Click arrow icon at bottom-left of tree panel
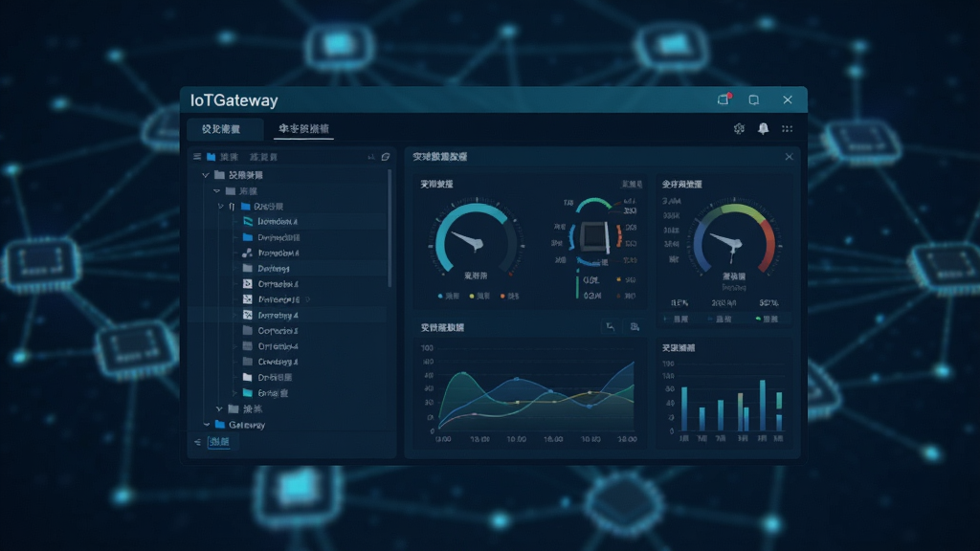 point(197,442)
